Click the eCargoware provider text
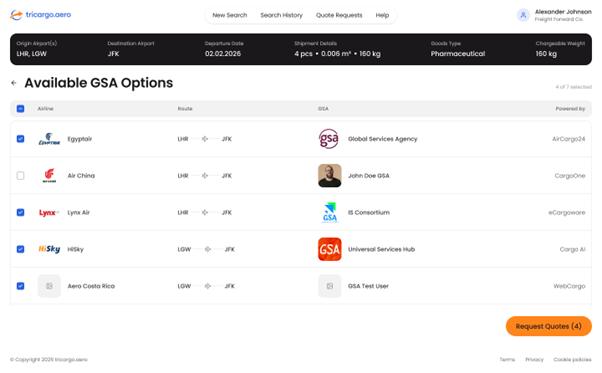The width and height of the screenshot is (602, 373). [567, 213]
